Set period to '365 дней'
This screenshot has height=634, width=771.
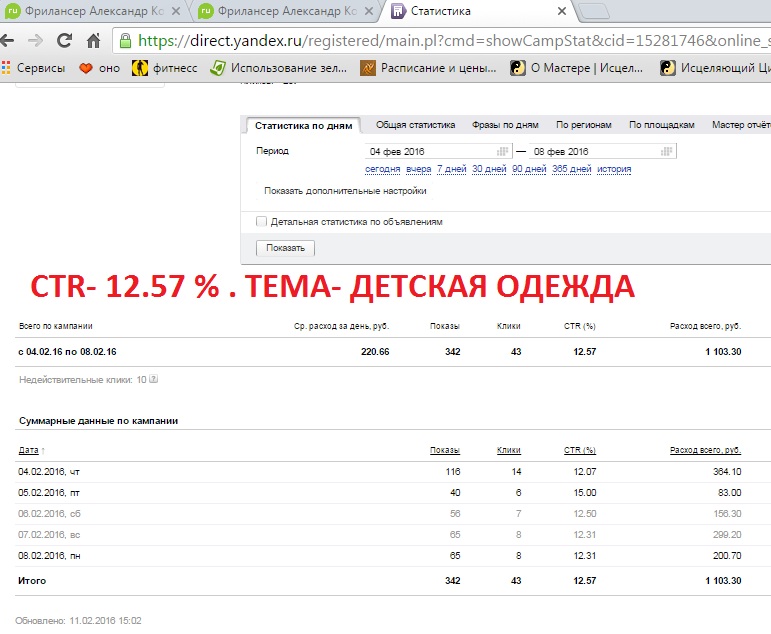click(x=571, y=169)
